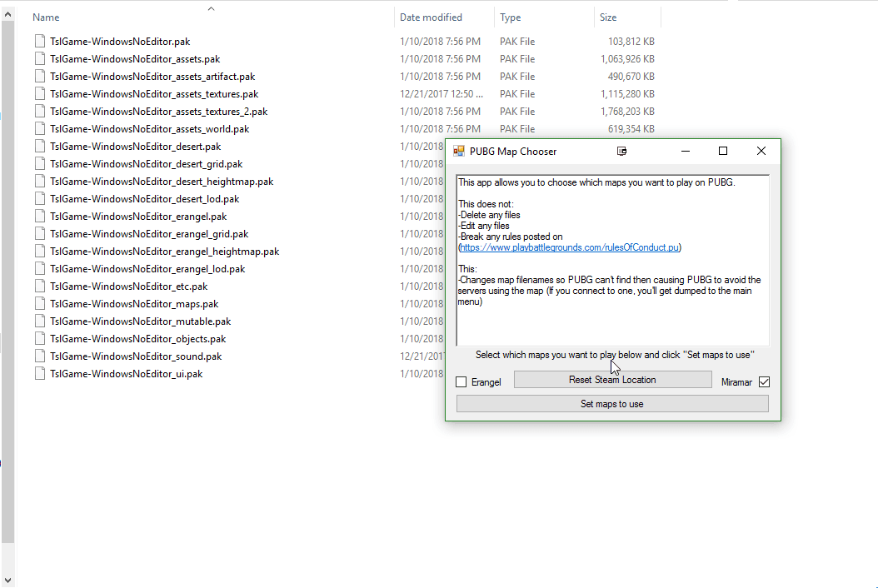Screen dimensions: 878x588
Task: Click file icon of assets_textures.pak
Action: click(40, 93)
